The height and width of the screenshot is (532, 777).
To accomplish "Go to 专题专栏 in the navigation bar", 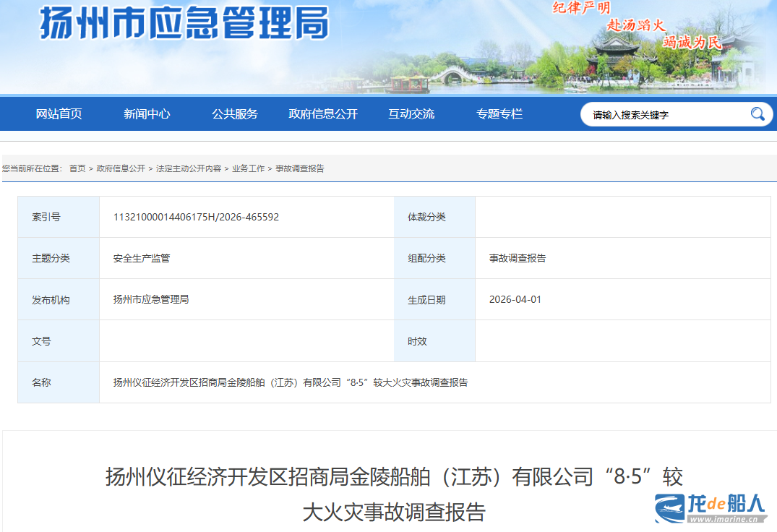I will 499,114.
